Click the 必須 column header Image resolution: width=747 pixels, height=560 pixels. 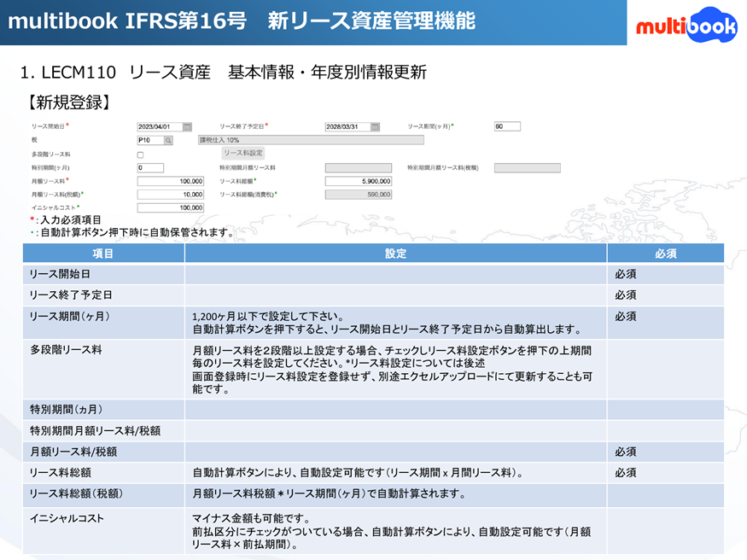click(x=666, y=254)
